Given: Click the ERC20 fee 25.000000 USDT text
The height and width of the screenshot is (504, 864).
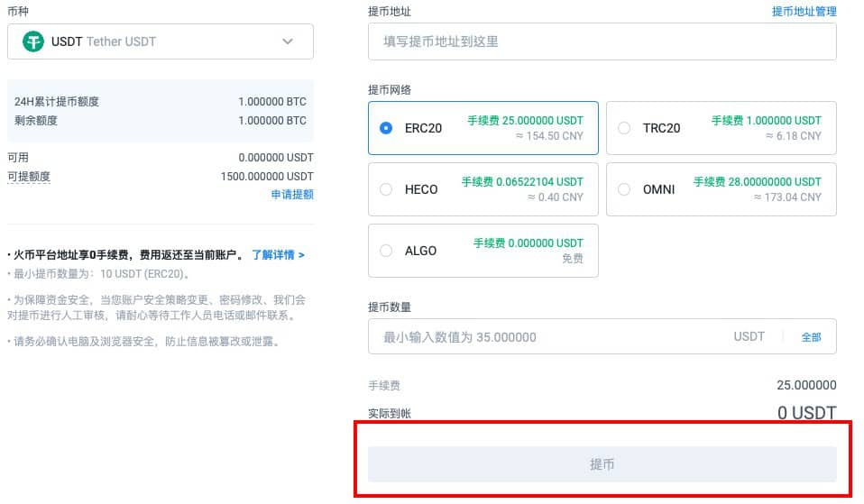Looking at the screenshot, I should [x=525, y=120].
